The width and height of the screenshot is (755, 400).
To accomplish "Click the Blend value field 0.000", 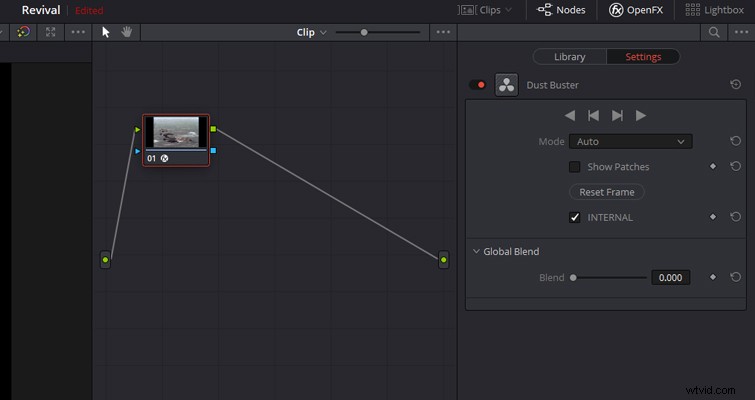I will coord(670,278).
